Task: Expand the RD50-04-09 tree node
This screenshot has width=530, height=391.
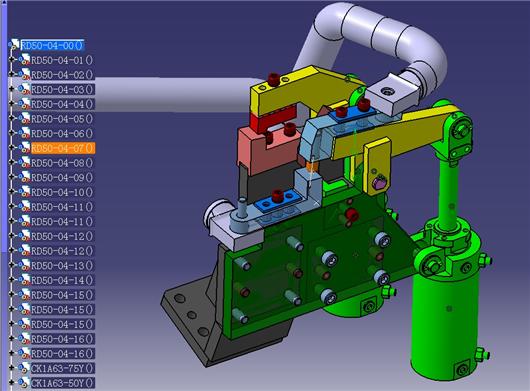Action: 12,177
